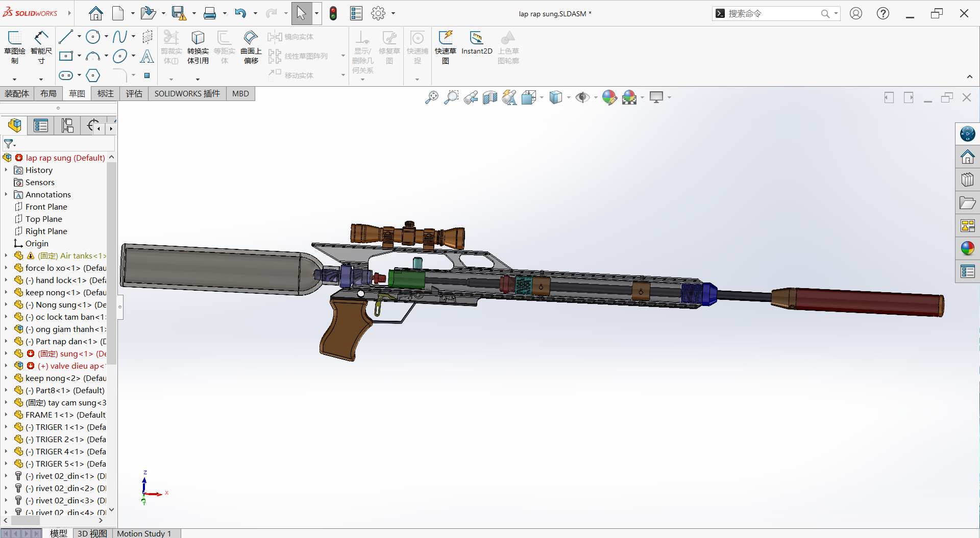The width and height of the screenshot is (980, 538).
Task: Open the user account login icon
Action: (856, 13)
